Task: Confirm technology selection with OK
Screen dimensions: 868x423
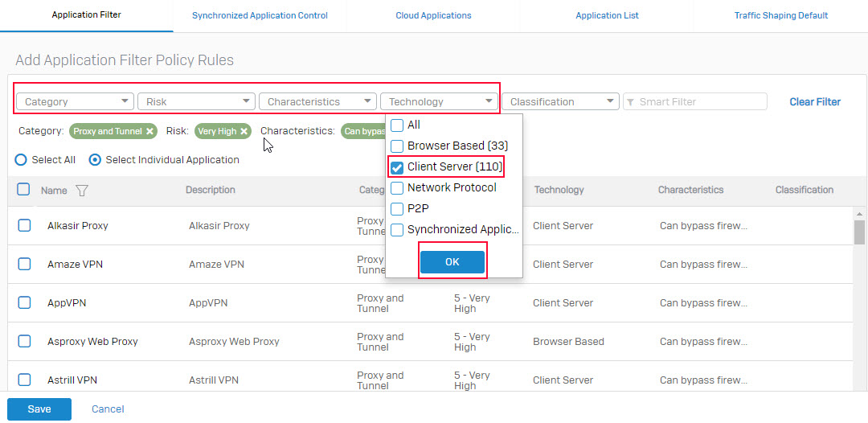Action: pos(452,262)
